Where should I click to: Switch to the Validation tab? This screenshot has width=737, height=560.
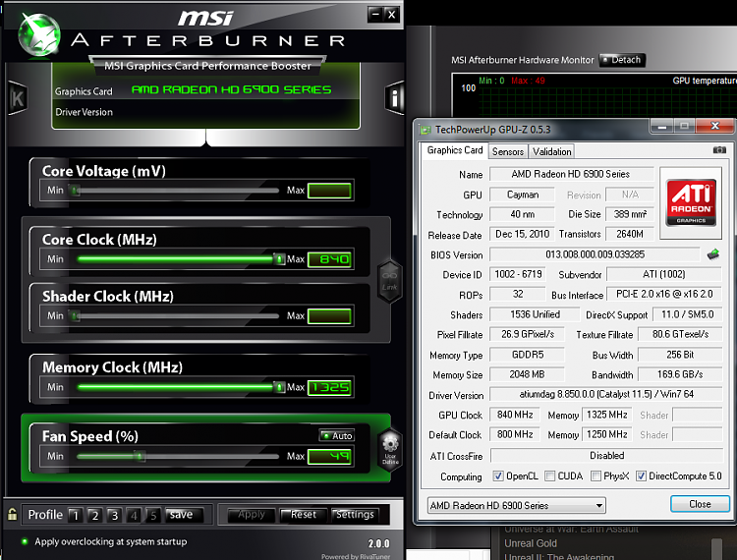[552, 151]
